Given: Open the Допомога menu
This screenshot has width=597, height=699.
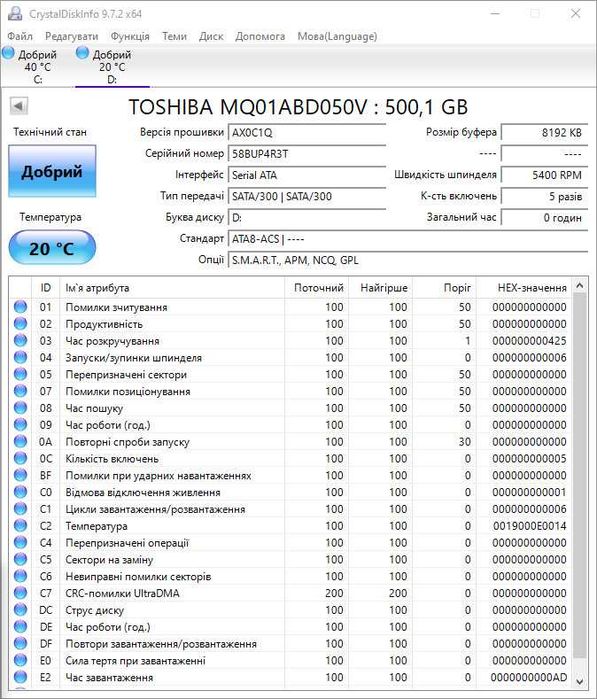Looking at the screenshot, I should (x=260, y=36).
